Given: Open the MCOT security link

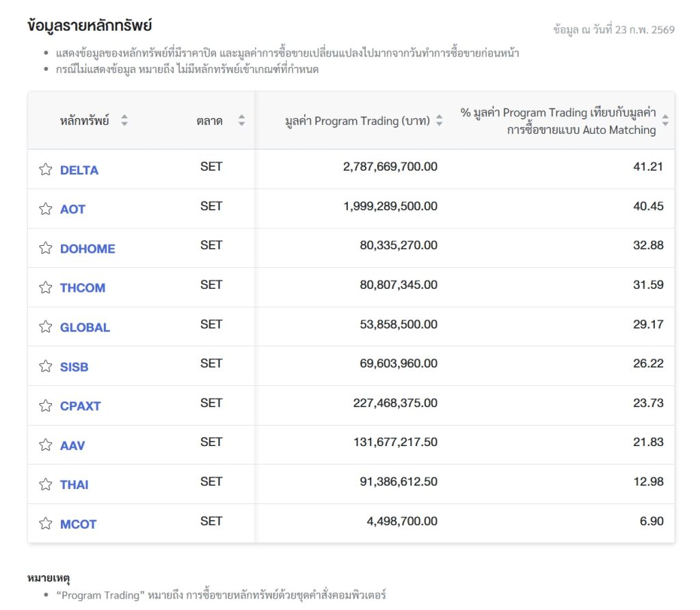Looking at the screenshot, I should pyautogui.click(x=78, y=524).
